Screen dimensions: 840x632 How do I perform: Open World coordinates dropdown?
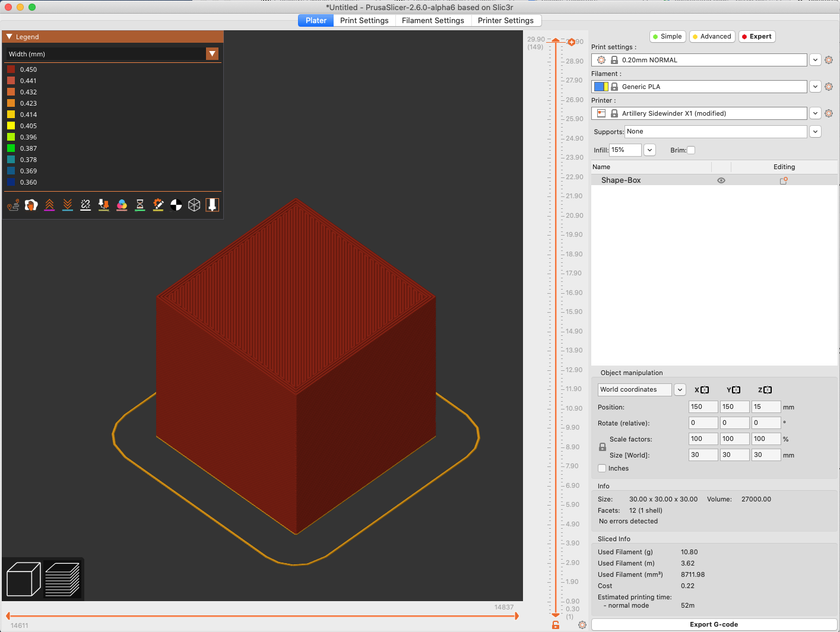(x=680, y=390)
